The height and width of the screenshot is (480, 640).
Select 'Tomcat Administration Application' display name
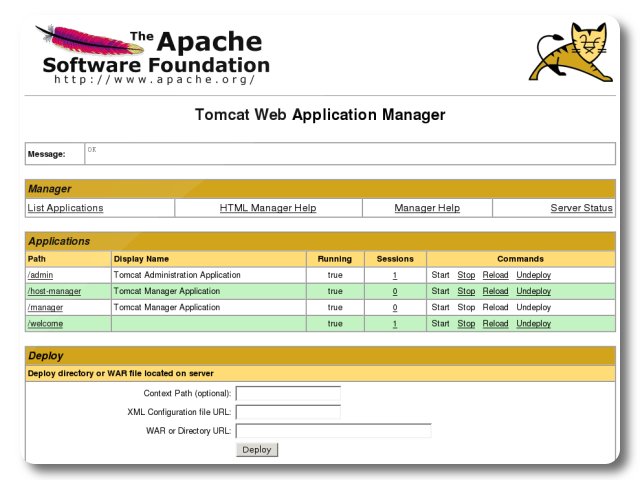pyautogui.click(x=177, y=275)
